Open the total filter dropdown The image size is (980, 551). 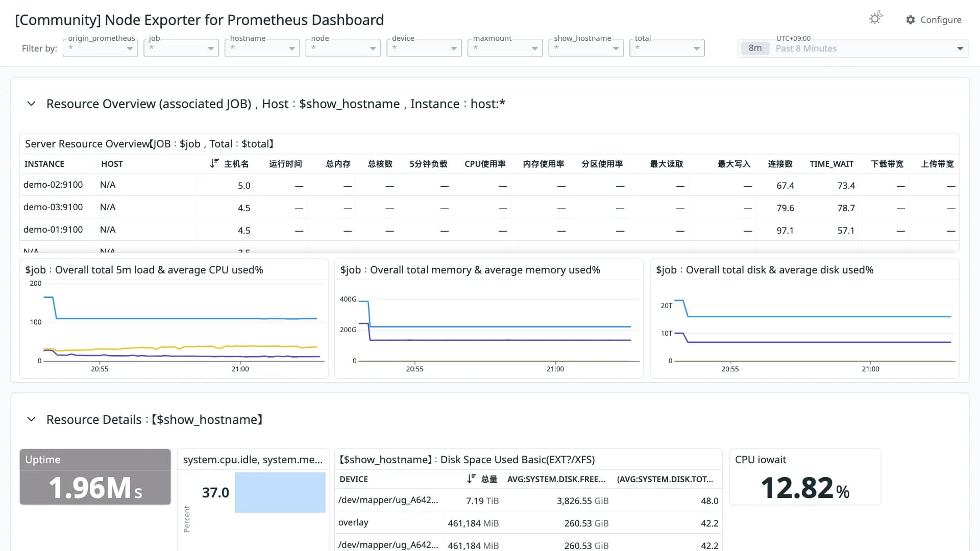pyautogui.click(x=667, y=48)
